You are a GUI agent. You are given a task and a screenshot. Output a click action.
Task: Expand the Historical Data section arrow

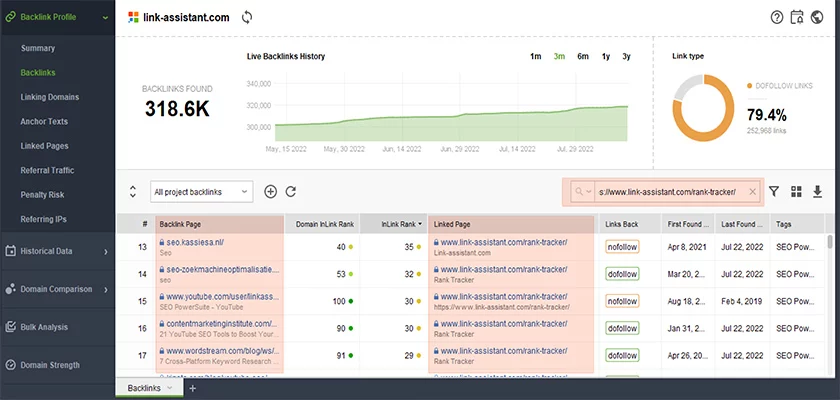[106, 252]
